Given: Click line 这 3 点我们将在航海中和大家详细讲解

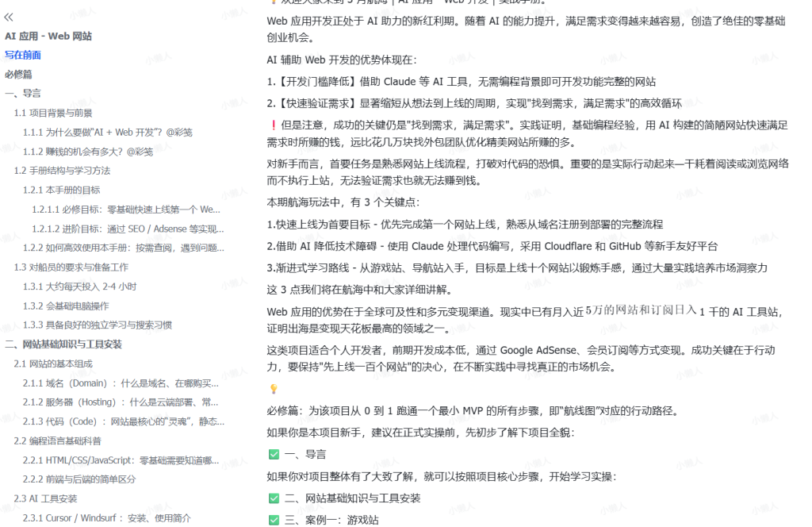Looking at the screenshot, I should pos(360,290).
